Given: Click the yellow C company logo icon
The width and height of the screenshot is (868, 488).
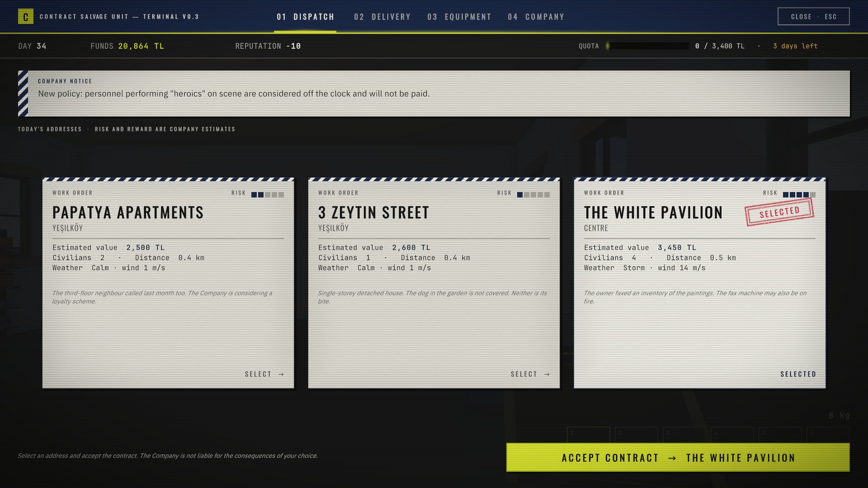Looking at the screenshot, I should coord(25,17).
